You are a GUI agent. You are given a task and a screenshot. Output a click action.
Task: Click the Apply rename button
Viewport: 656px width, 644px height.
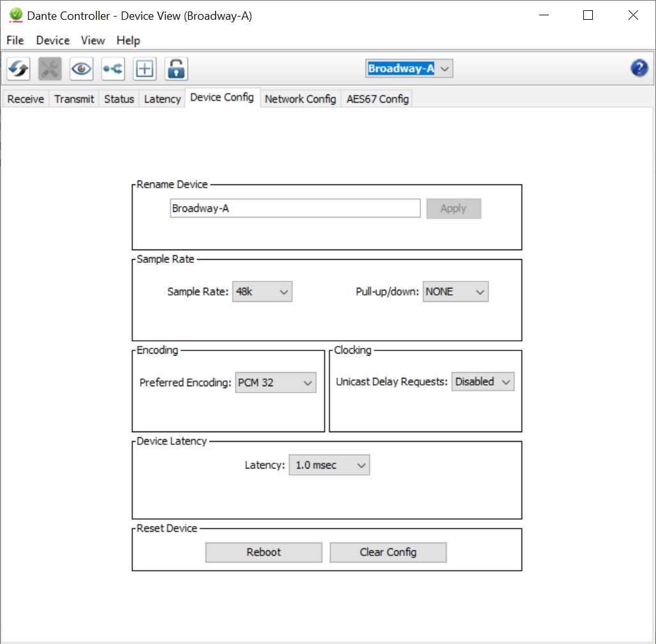[454, 208]
